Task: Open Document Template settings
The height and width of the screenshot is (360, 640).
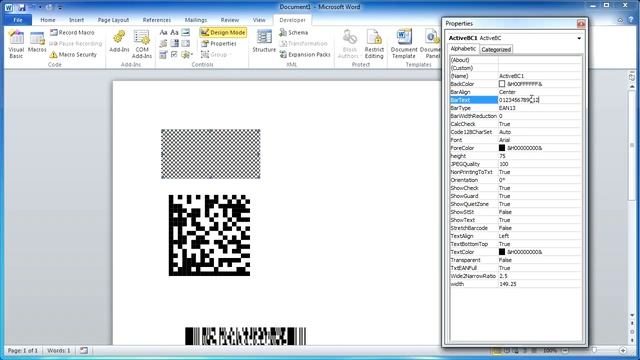Action: coord(404,44)
